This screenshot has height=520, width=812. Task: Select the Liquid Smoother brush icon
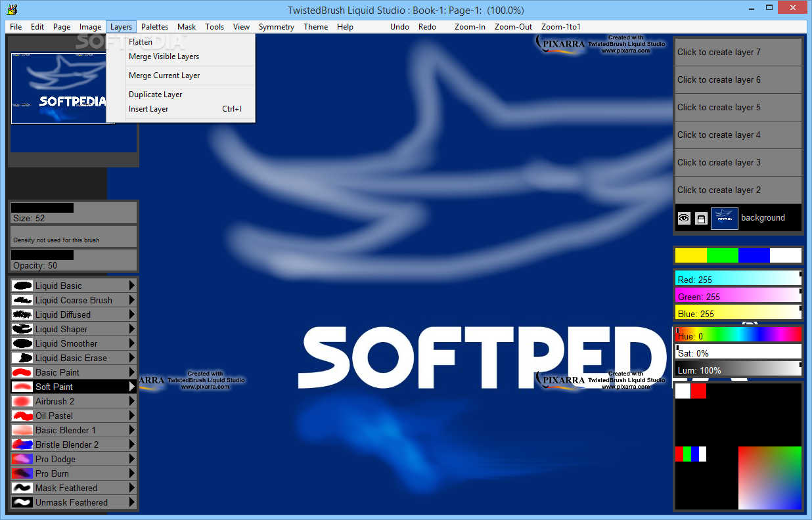[x=22, y=343]
